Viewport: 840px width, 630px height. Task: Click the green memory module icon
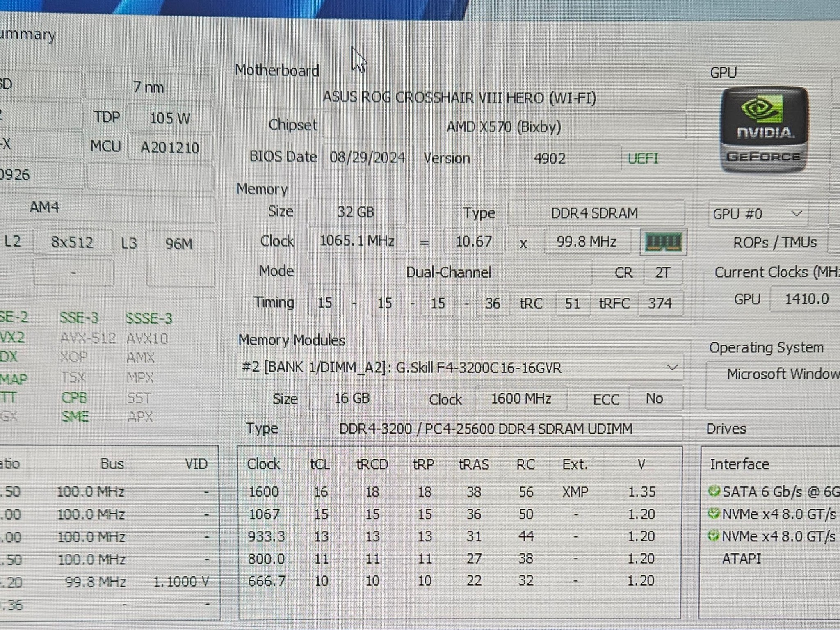click(x=663, y=242)
